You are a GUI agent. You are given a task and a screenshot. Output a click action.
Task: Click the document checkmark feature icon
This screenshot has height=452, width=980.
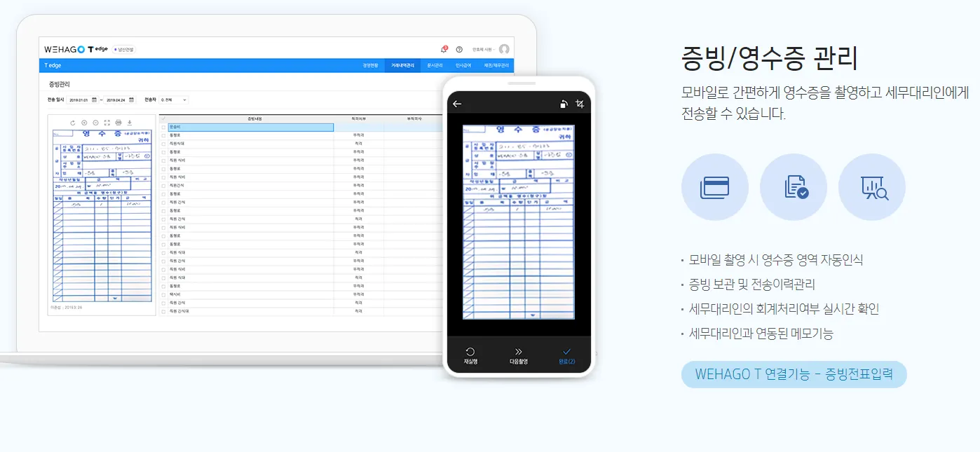tap(794, 187)
